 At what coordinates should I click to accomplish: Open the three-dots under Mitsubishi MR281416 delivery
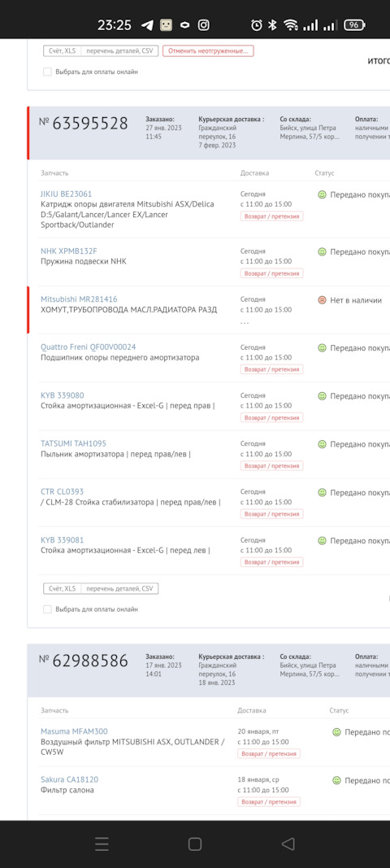pyautogui.click(x=245, y=322)
